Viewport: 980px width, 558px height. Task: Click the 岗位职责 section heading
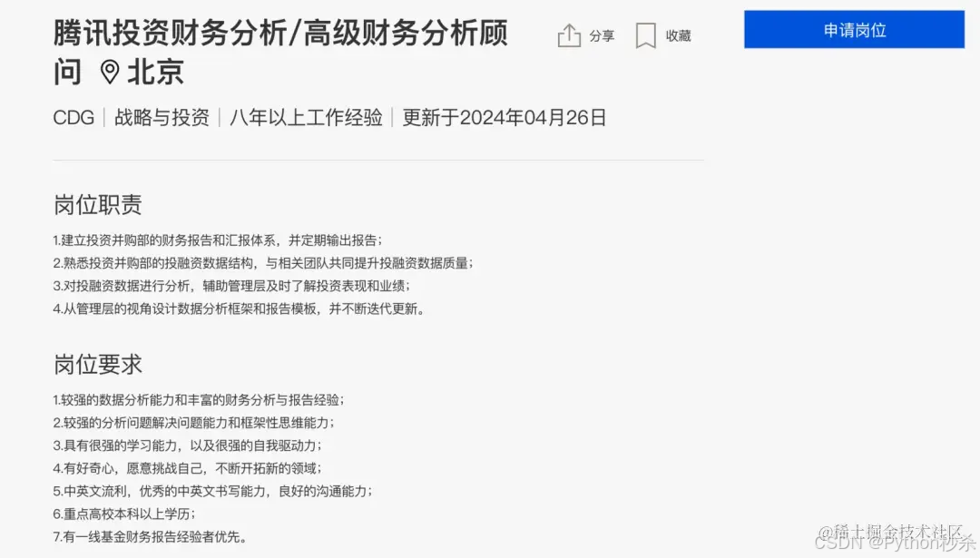point(97,204)
